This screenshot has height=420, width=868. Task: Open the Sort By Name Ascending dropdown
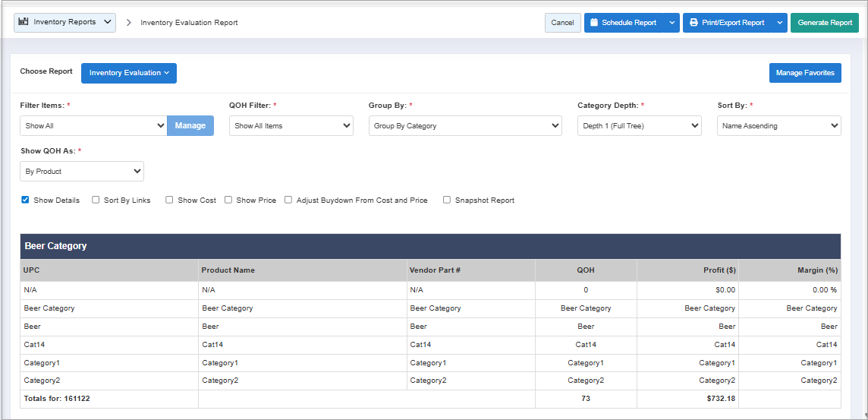(778, 126)
